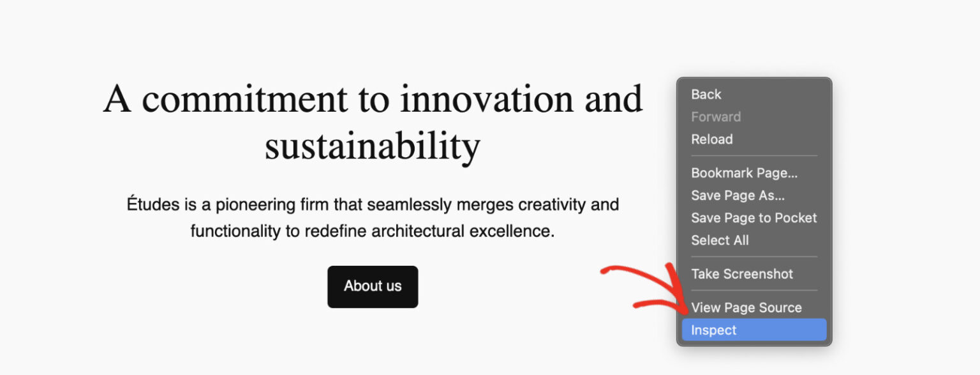The image size is (980, 375).
Task: Click Select All in the context menu
Action: [720, 240]
